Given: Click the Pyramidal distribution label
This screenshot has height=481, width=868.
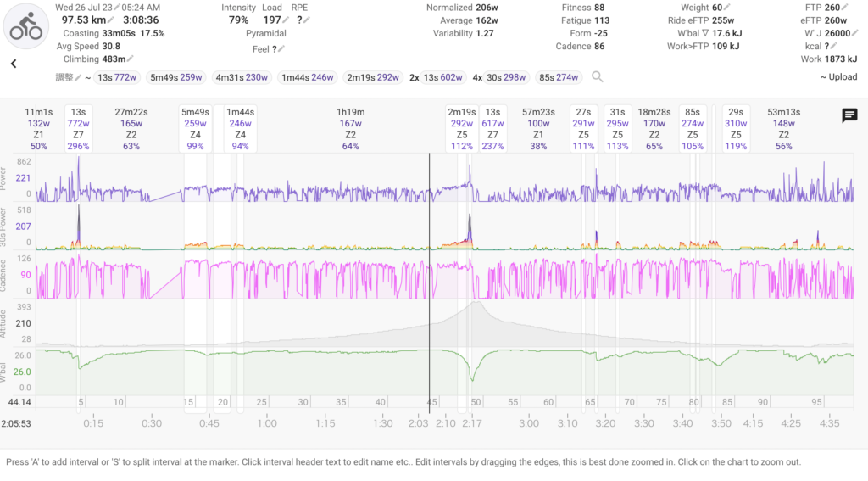Looking at the screenshot, I should (266, 32).
